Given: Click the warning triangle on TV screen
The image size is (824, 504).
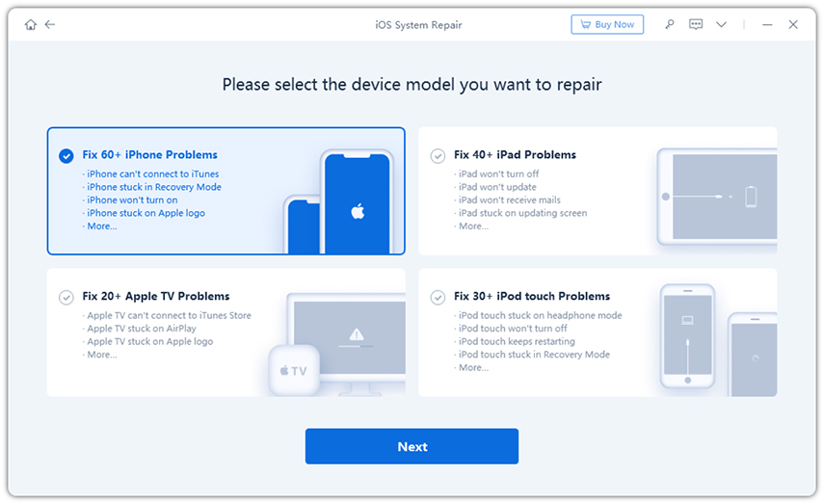Looking at the screenshot, I should point(357,334).
